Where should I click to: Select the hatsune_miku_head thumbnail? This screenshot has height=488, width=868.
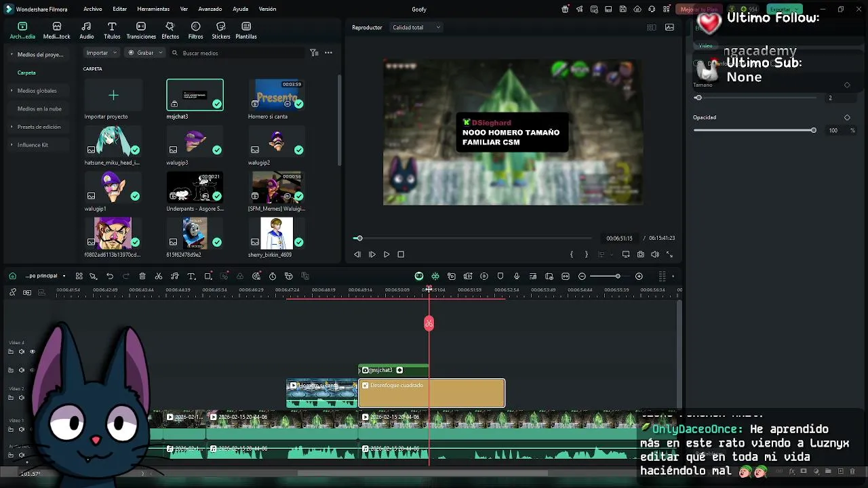pyautogui.click(x=113, y=141)
